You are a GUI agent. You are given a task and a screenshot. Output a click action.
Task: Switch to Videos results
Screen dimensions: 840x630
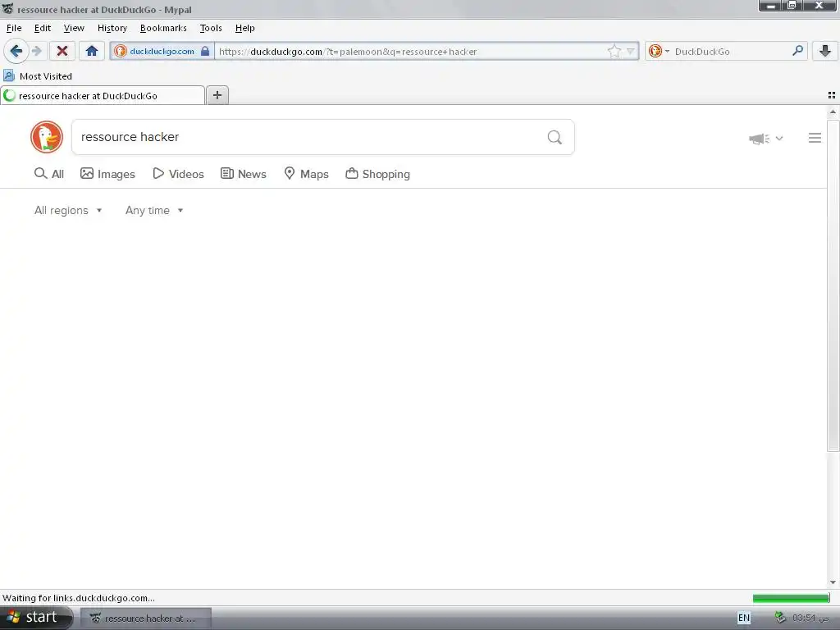point(178,174)
